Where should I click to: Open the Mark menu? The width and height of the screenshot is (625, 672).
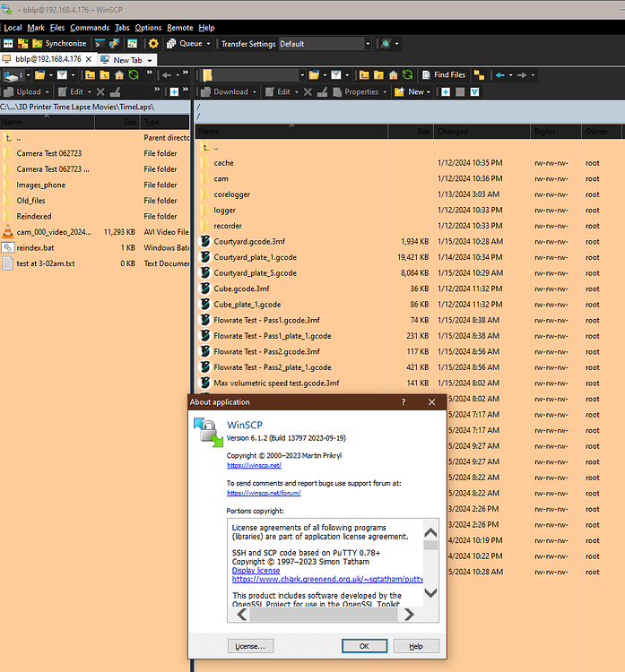36,28
